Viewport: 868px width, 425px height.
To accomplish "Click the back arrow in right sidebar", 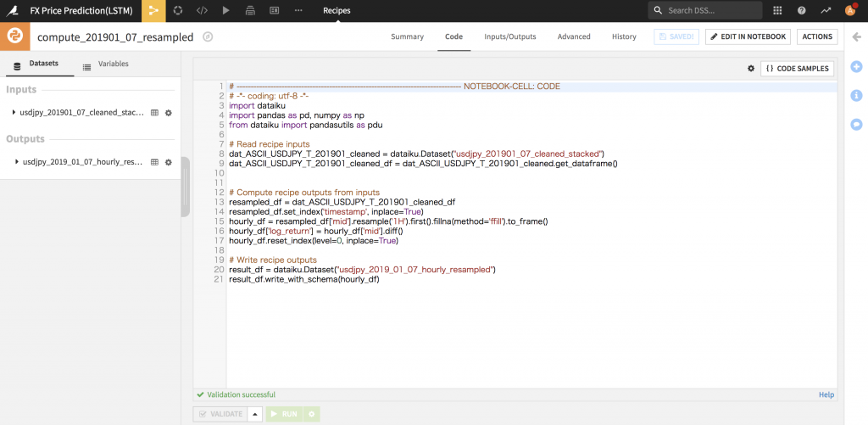I will [857, 36].
